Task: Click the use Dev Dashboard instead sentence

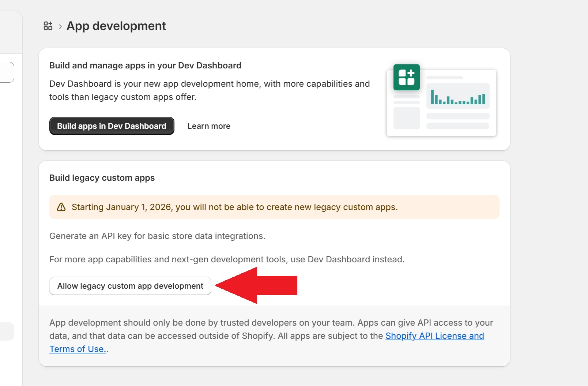Action: 227,259
